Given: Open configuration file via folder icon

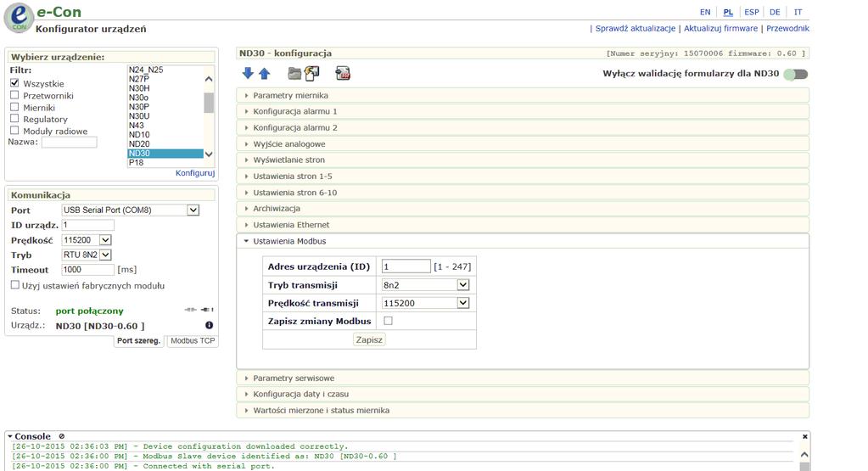Looking at the screenshot, I should 294,73.
